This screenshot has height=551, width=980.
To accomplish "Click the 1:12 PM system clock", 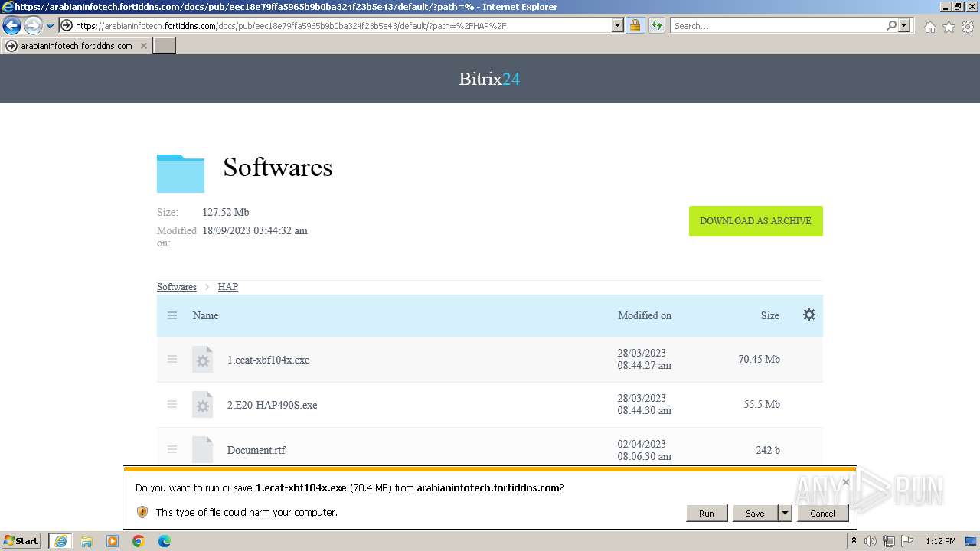I will 941,541.
